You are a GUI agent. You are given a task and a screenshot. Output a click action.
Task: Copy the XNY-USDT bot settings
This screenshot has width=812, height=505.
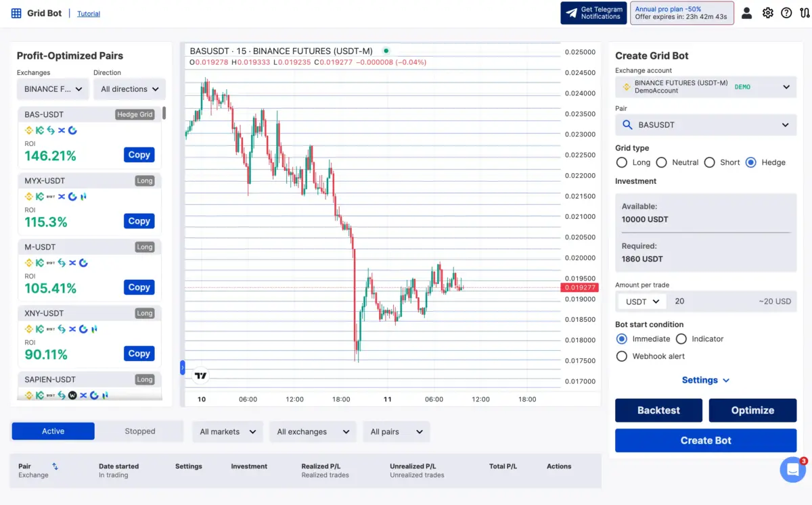pyautogui.click(x=139, y=354)
